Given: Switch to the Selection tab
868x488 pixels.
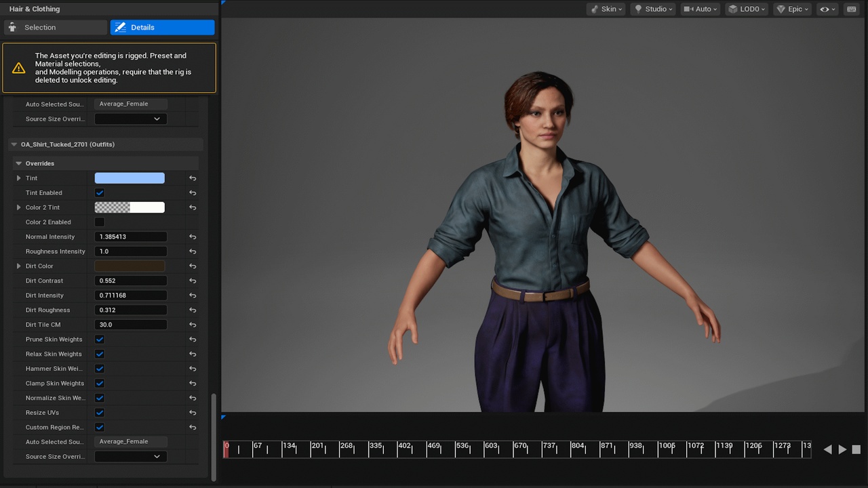Looking at the screenshot, I should click(x=56, y=27).
